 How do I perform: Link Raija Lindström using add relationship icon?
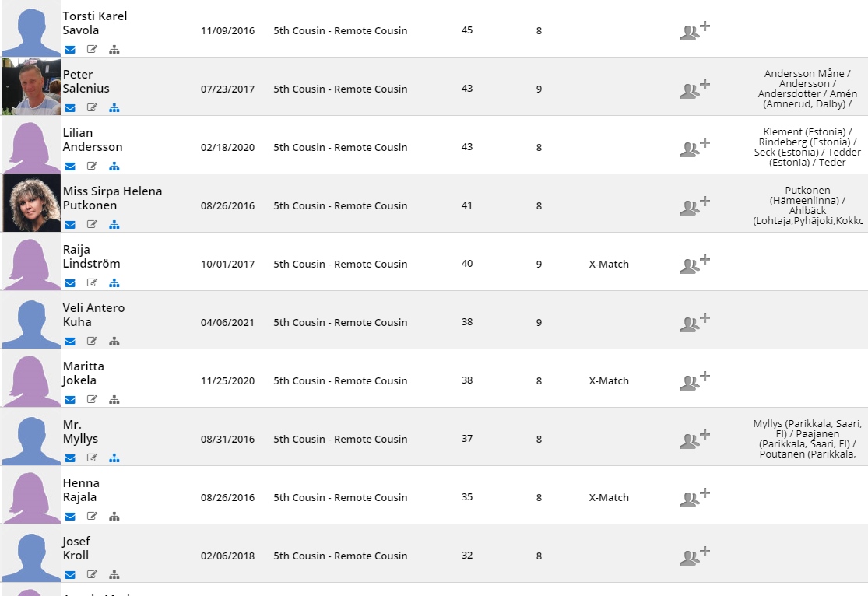click(x=694, y=265)
